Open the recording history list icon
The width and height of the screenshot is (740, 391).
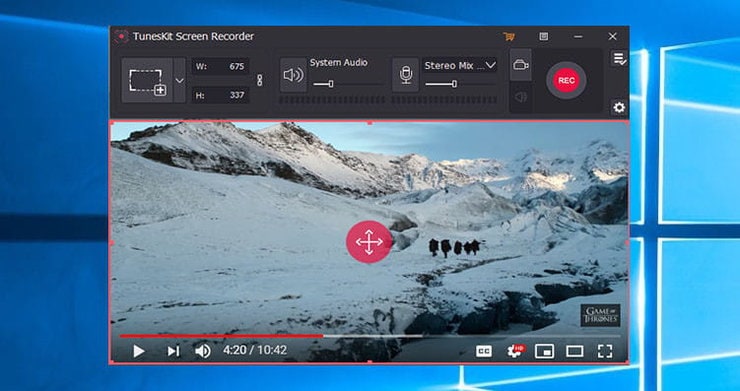[x=619, y=59]
